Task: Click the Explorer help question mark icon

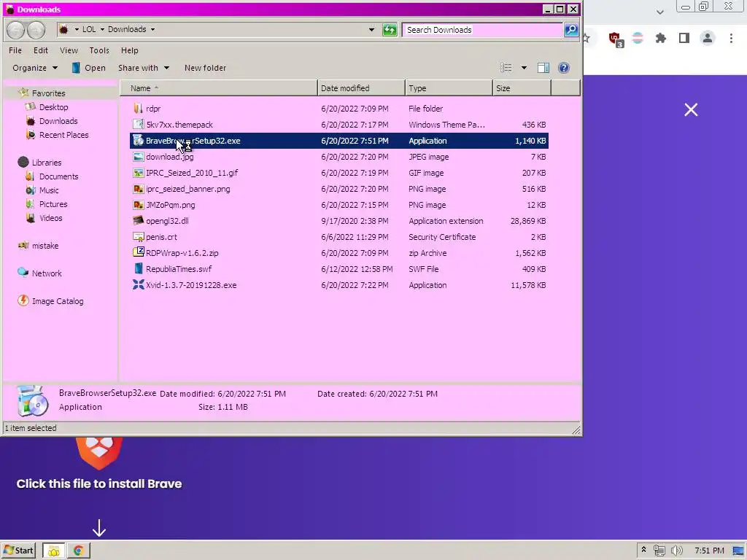Action: [564, 68]
